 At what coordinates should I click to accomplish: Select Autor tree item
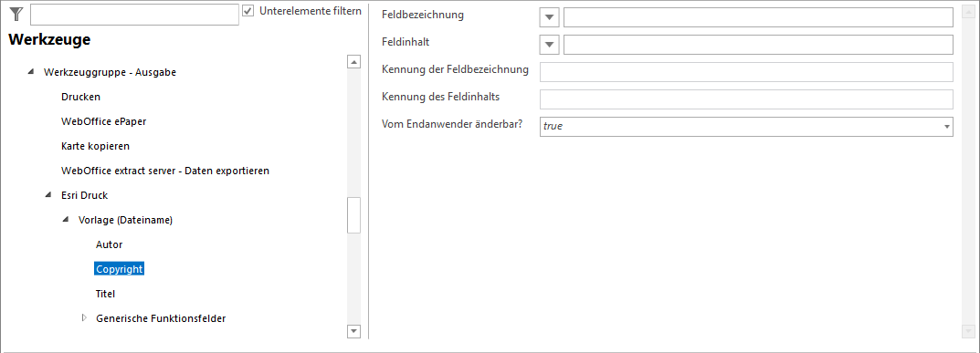coord(110,244)
